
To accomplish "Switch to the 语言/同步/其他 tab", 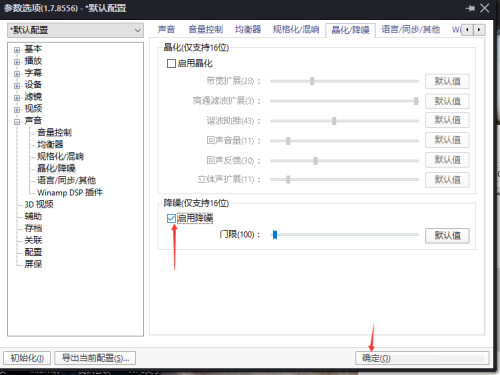I will point(411,30).
